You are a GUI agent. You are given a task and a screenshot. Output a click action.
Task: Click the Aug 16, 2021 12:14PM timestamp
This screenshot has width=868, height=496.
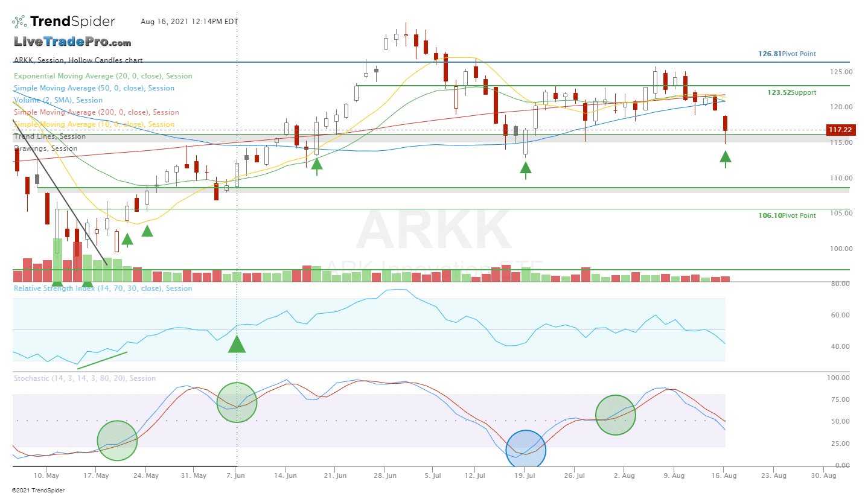tap(189, 22)
